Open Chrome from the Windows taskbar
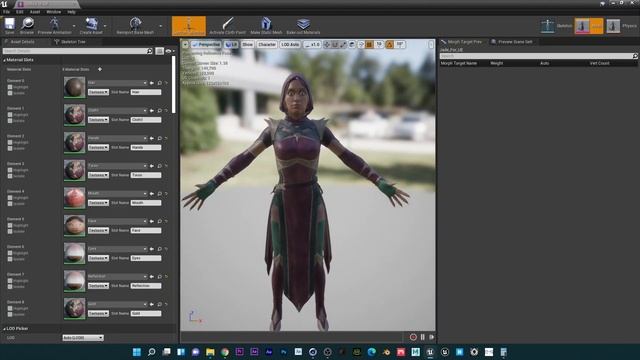This screenshot has height=360, width=640. (x=225, y=352)
